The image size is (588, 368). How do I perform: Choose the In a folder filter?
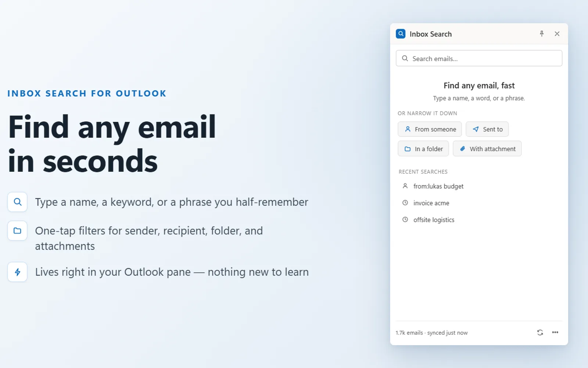point(423,149)
